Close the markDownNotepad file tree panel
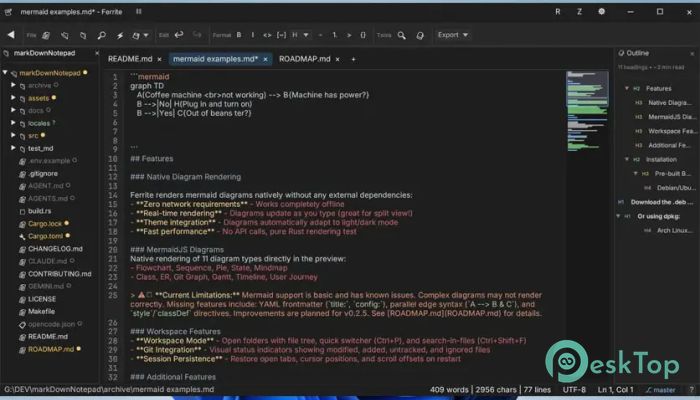700x400 pixels. point(97,53)
